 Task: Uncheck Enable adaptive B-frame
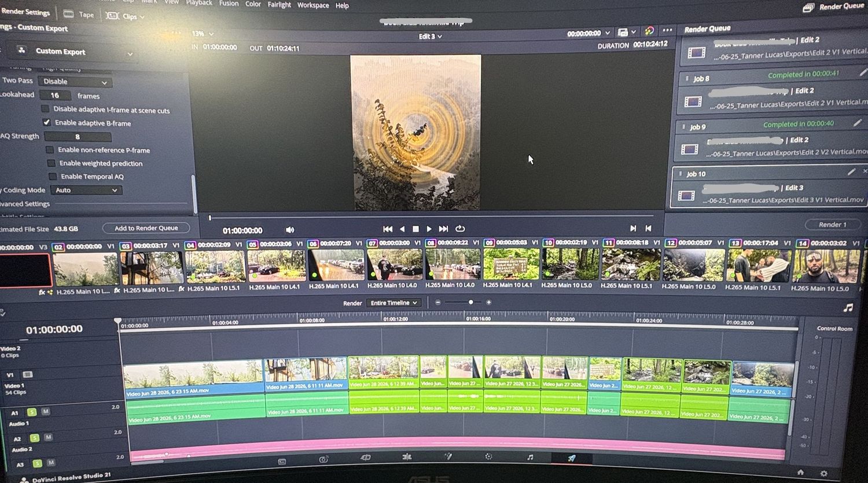pyautogui.click(x=46, y=122)
